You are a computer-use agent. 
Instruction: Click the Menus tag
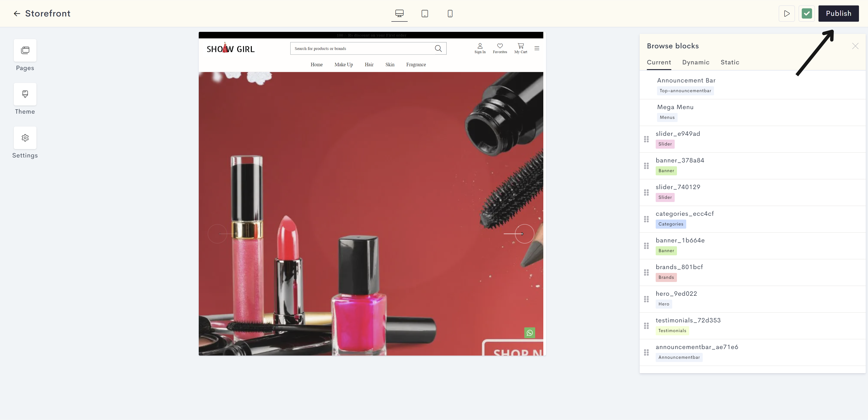pyautogui.click(x=667, y=117)
